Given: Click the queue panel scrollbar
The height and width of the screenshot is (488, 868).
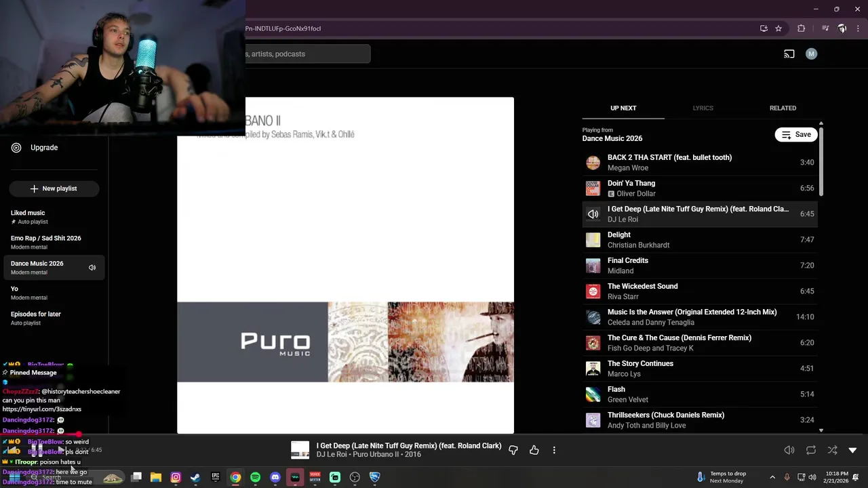Looking at the screenshot, I should 821,161.
